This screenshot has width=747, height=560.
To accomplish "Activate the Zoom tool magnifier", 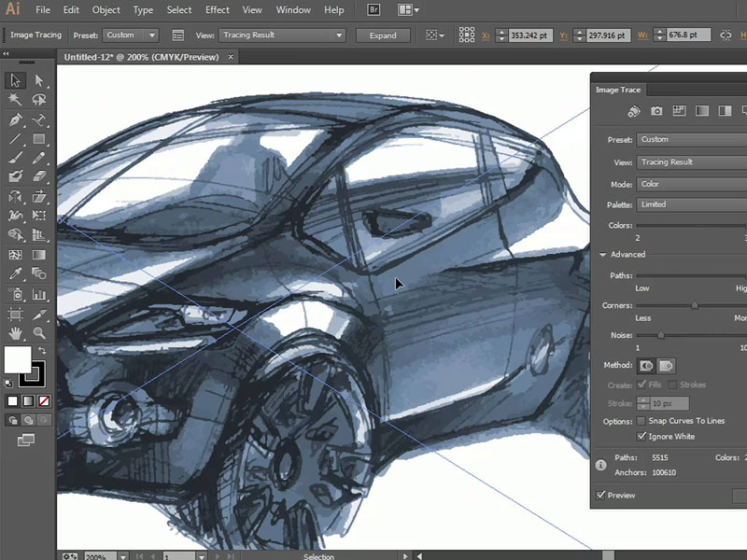I will (39, 333).
